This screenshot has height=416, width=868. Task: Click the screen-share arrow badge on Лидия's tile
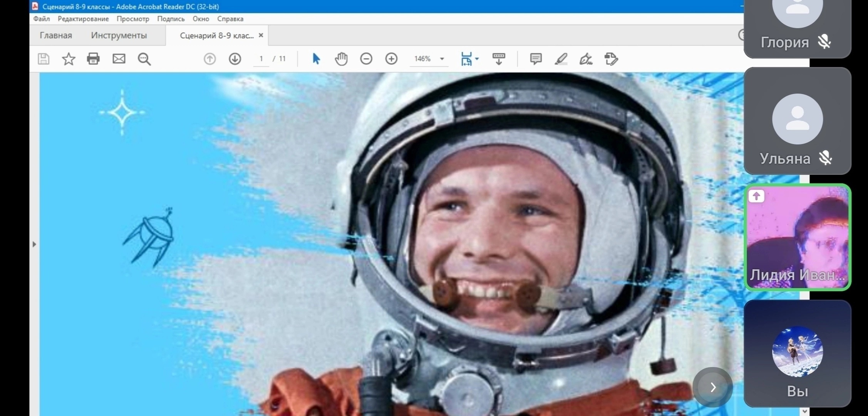tap(756, 196)
